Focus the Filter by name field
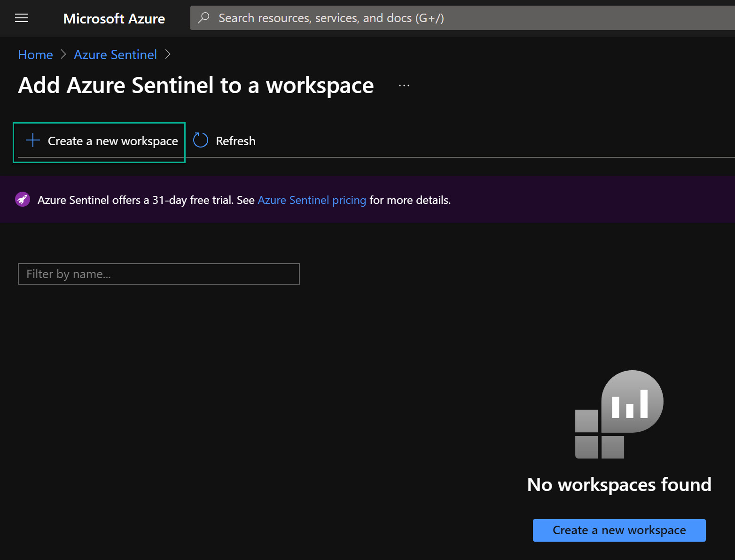The height and width of the screenshot is (560, 735). click(159, 274)
